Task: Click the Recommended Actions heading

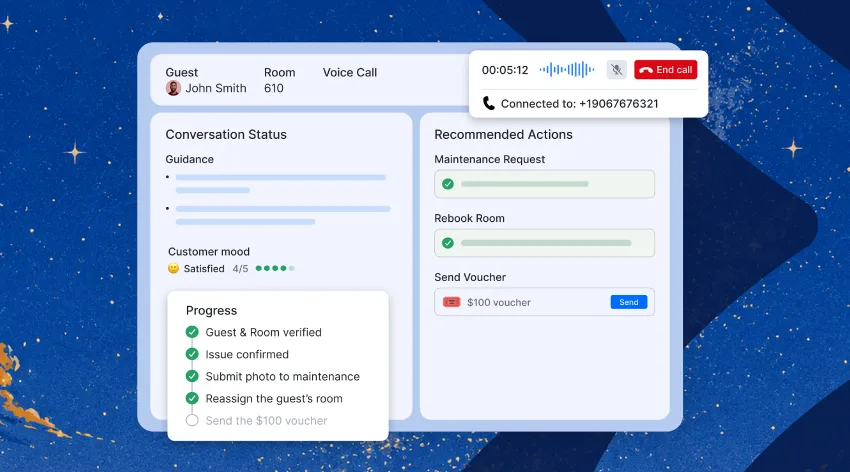Action: (503, 134)
